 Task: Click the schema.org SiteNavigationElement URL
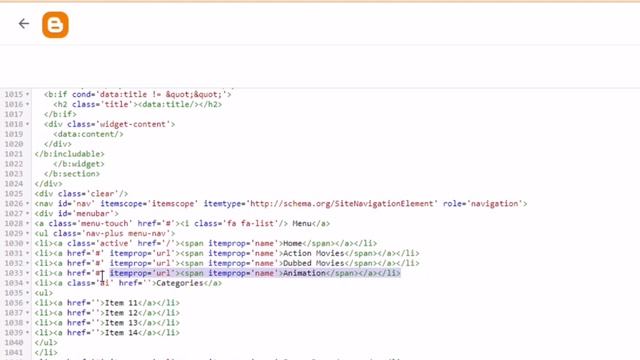click(x=341, y=204)
